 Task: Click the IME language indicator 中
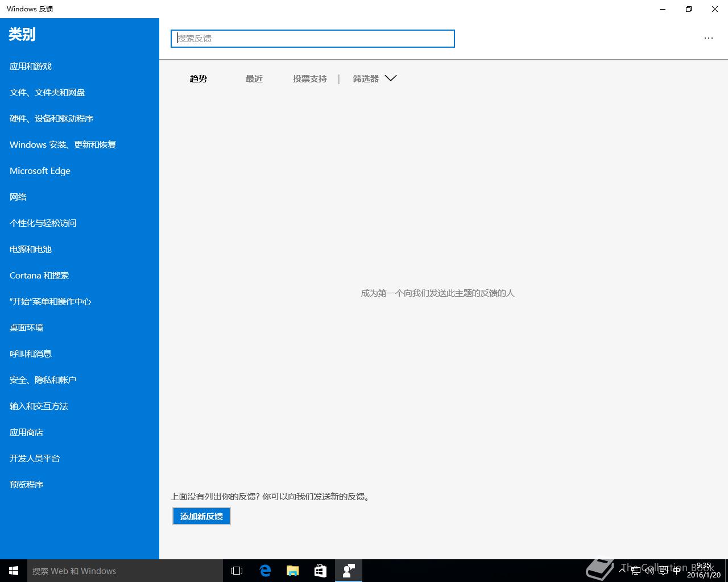click(676, 571)
